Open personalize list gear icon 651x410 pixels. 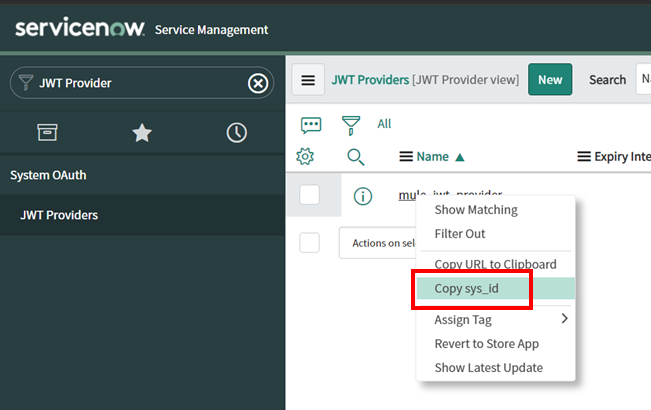(306, 156)
